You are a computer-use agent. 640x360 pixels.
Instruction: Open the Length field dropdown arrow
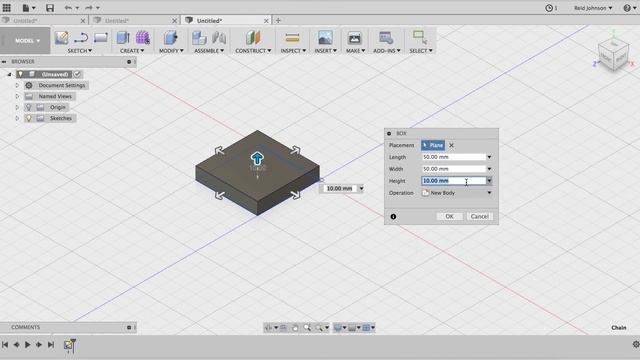489,157
